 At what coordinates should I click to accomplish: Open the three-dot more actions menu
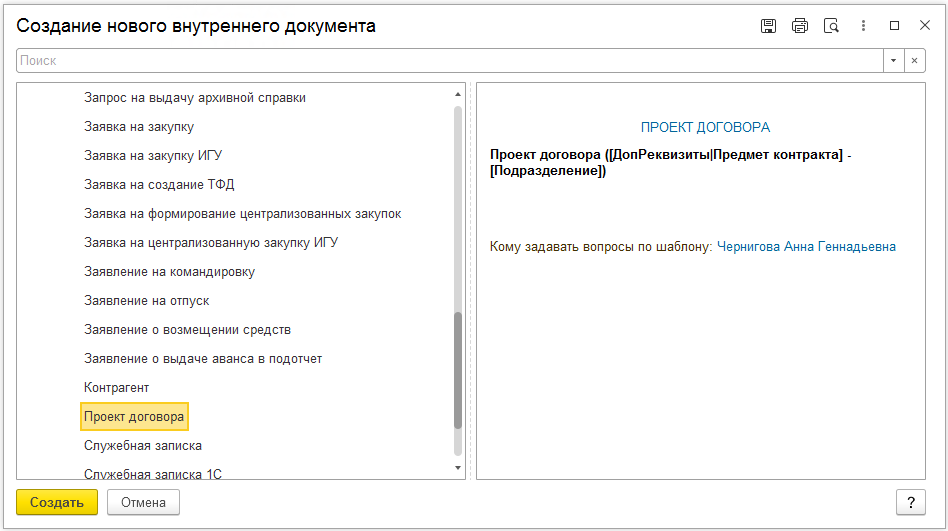[863, 26]
